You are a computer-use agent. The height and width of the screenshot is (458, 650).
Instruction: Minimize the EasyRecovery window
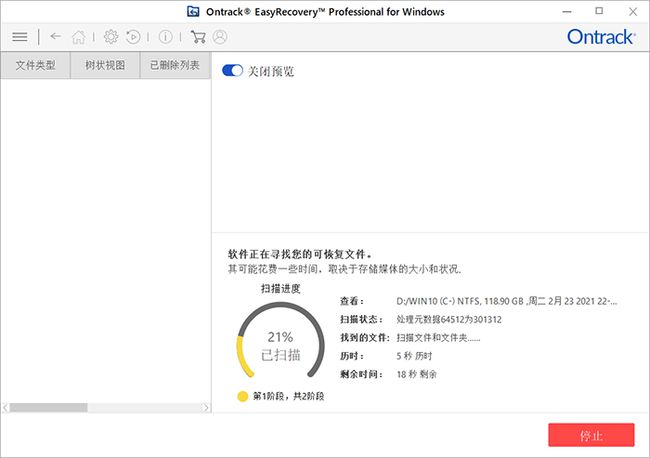pyautogui.click(x=567, y=12)
